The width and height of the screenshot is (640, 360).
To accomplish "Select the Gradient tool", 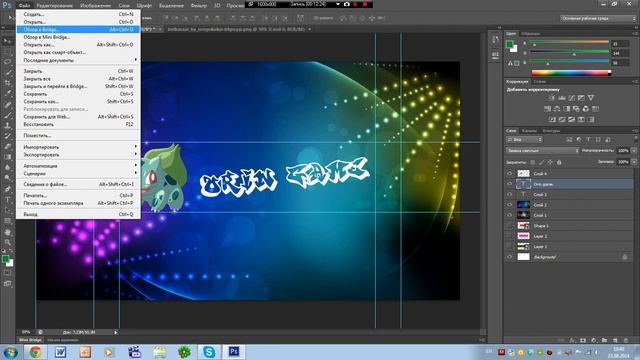I will point(7,157).
